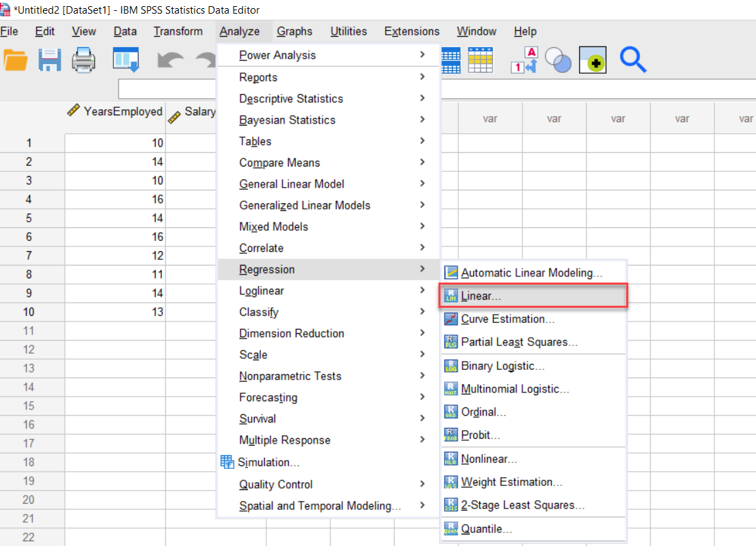Image resolution: width=756 pixels, height=546 pixels.
Task: Open the Help menu
Action: tap(525, 31)
